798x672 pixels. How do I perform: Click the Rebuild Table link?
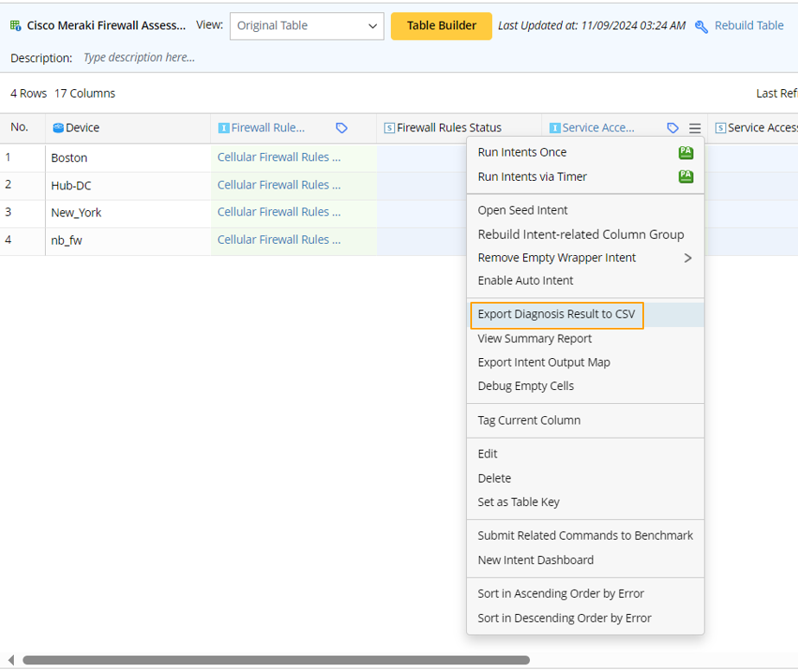[x=749, y=26]
